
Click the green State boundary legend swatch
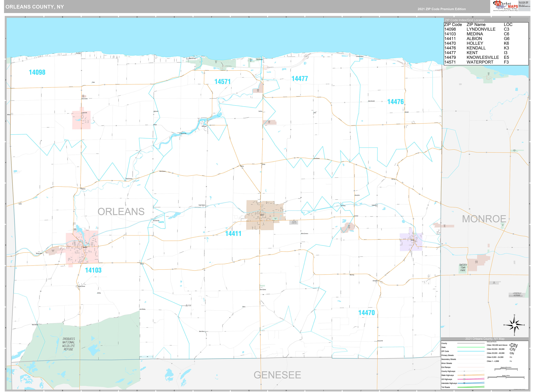pyautogui.click(x=471, y=347)
